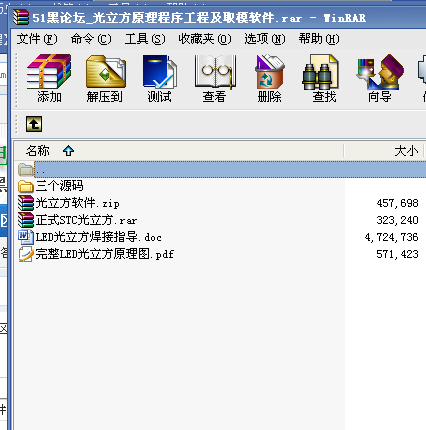Open the 查找 (Find) binoculars tool
Viewport: 426px width, 430px height.
point(324,78)
